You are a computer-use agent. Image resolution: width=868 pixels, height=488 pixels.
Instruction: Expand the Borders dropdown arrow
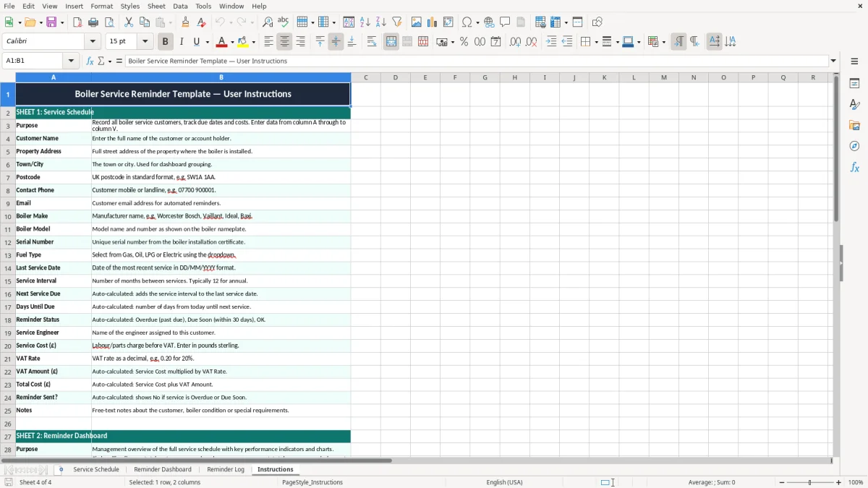click(x=595, y=42)
